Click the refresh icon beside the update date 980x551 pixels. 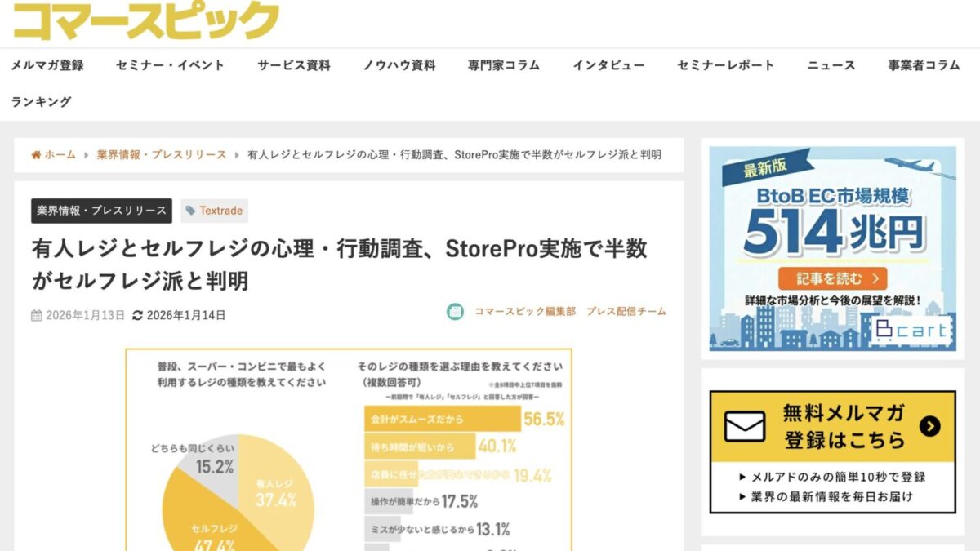(138, 313)
